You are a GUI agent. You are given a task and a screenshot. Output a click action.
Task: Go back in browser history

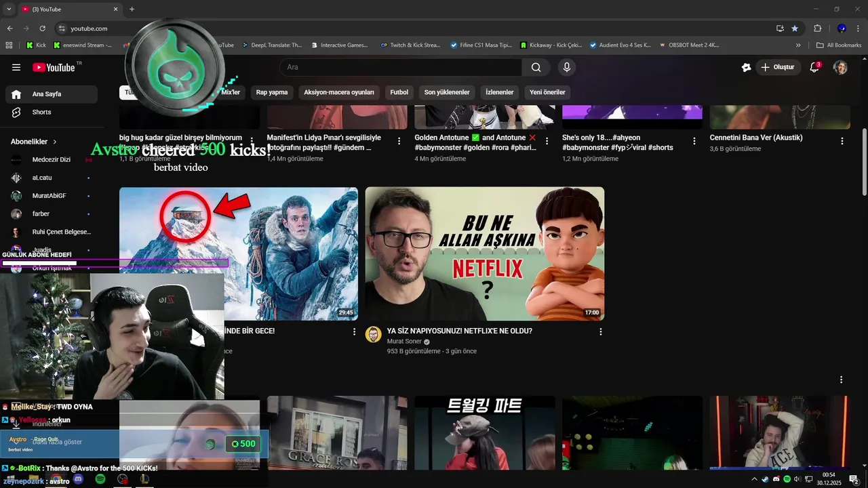[9, 28]
